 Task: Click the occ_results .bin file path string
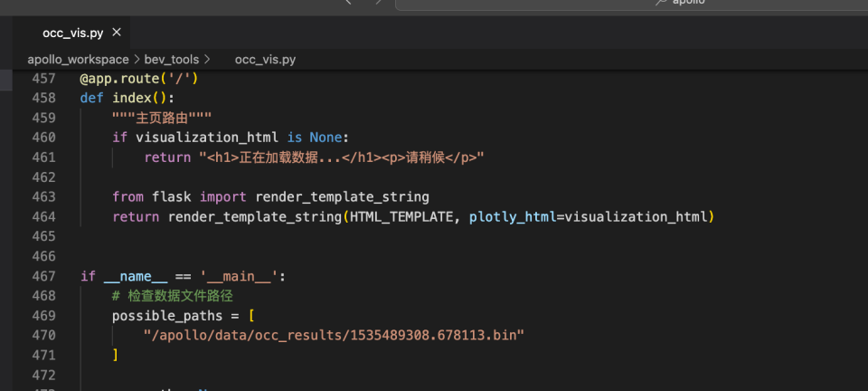coord(334,336)
